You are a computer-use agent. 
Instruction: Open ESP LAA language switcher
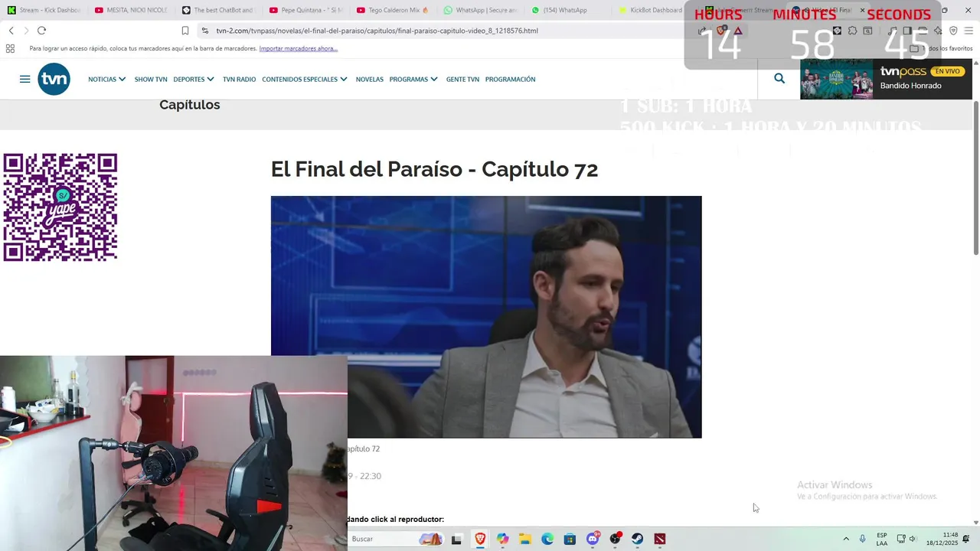coord(882,539)
